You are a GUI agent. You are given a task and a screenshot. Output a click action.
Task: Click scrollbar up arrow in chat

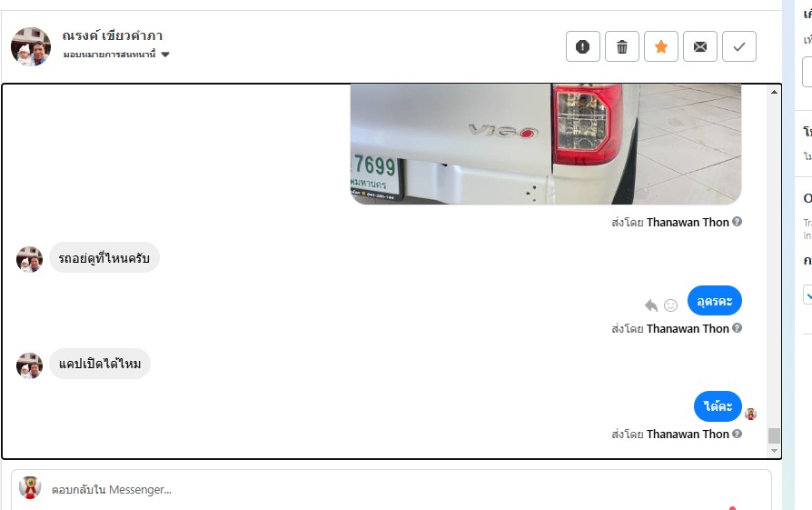774,92
